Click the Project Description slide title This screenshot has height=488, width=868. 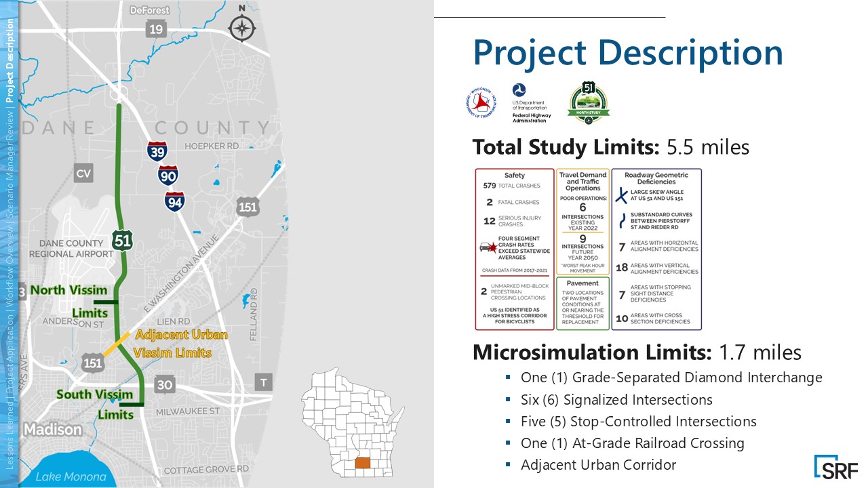coord(627,52)
